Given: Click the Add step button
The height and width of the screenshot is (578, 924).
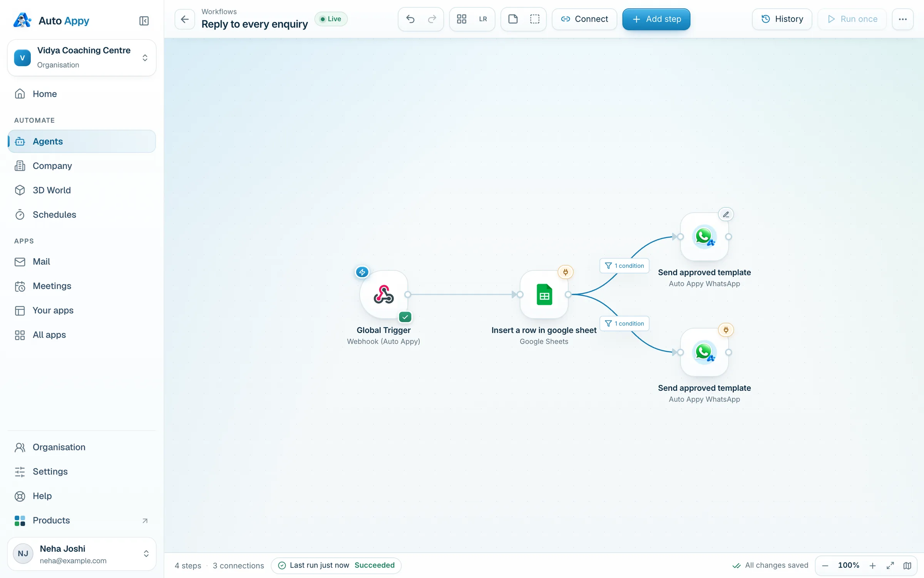Looking at the screenshot, I should 656,19.
